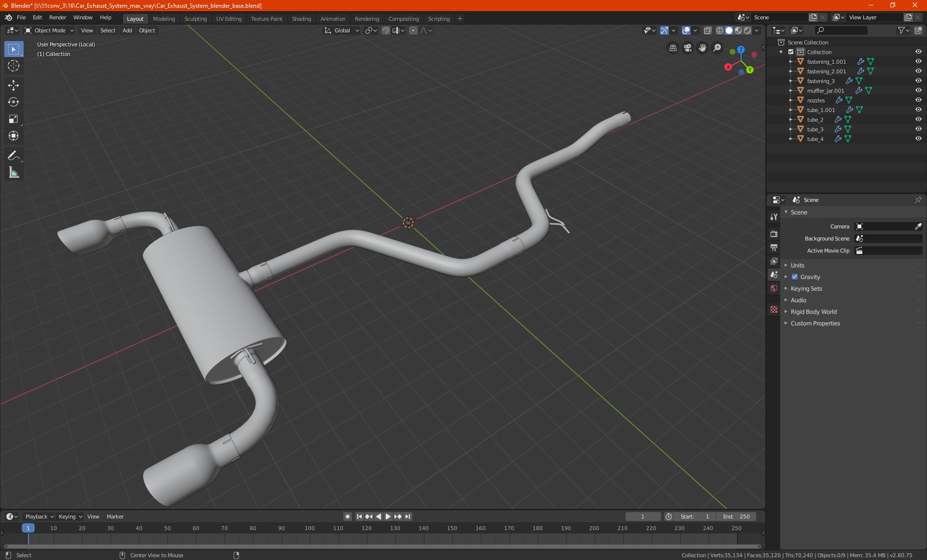
Task: Hide the muffler_jar.001 object
Action: click(x=918, y=90)
